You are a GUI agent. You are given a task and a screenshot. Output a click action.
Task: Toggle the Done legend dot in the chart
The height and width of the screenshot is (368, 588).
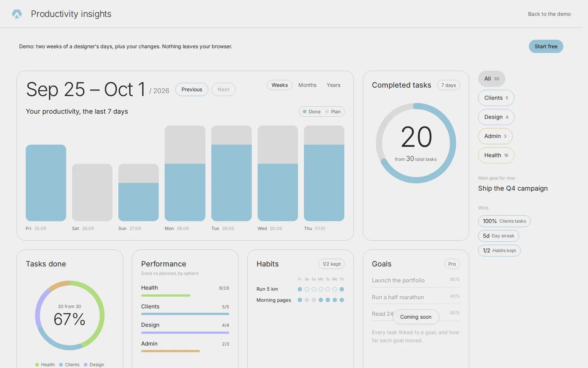pyautogui.click(x=305, y=112)
